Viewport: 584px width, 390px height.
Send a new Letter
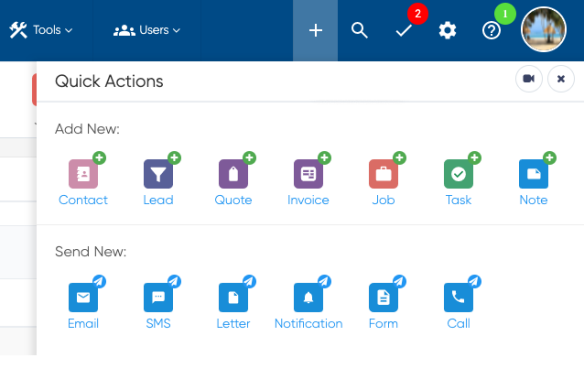point(234,302)
